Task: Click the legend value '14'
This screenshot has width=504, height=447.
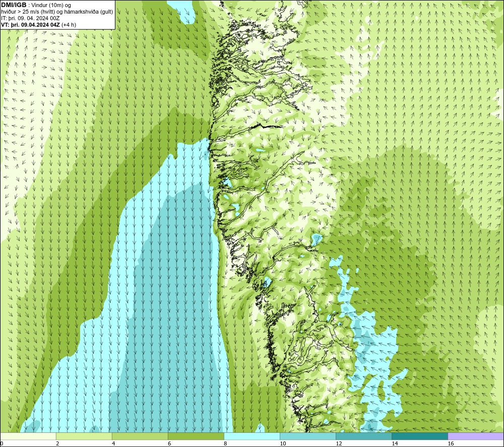Action: coord(395,443)
